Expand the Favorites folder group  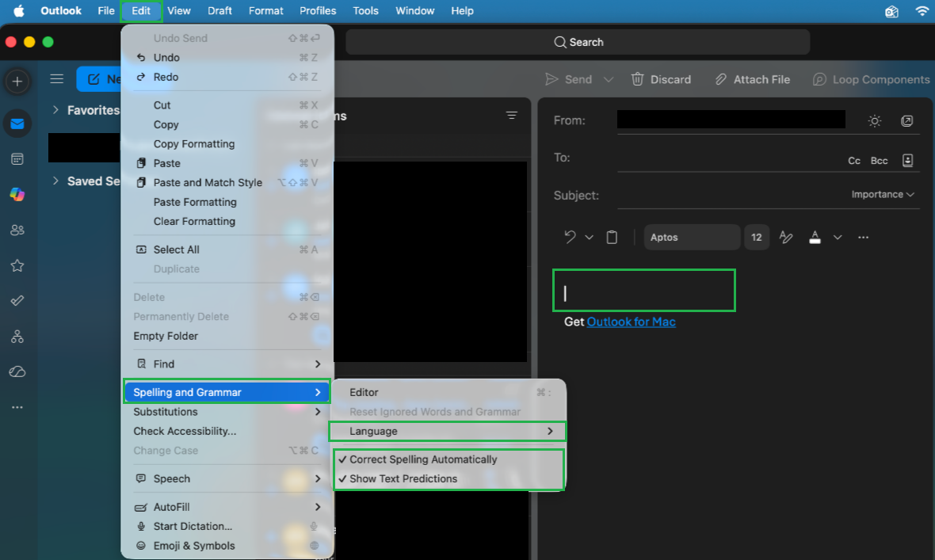tap(55, 110)
